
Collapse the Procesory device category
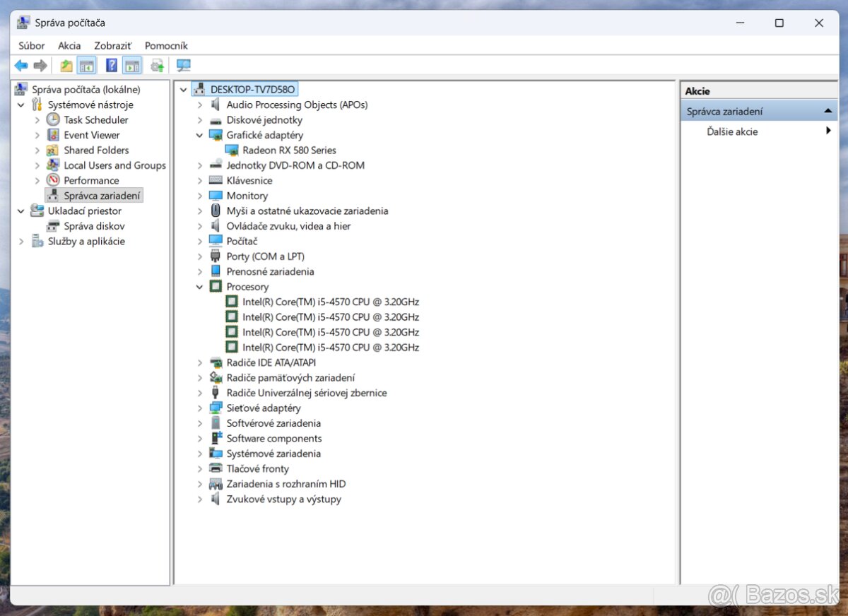tap(200, 287)
